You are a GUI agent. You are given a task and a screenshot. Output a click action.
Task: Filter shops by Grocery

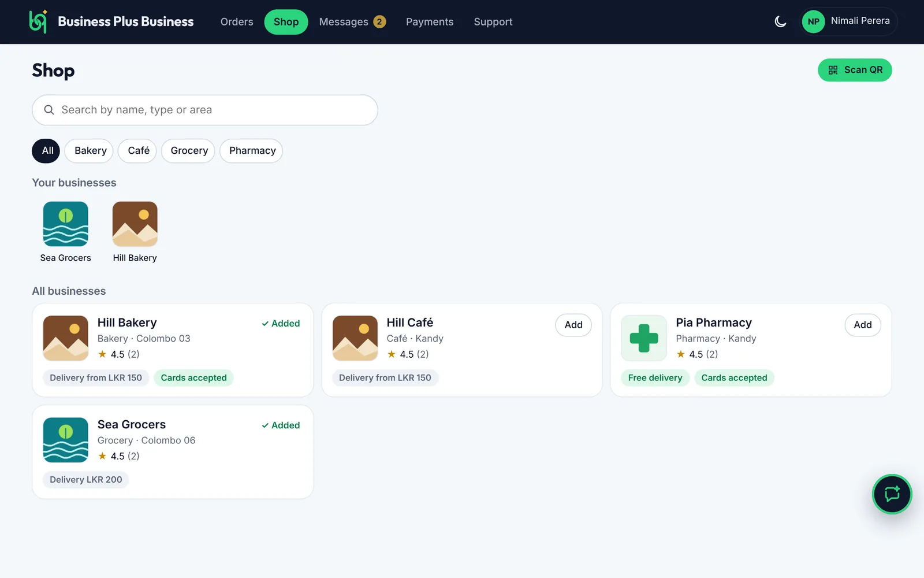[x=188, y=151]
